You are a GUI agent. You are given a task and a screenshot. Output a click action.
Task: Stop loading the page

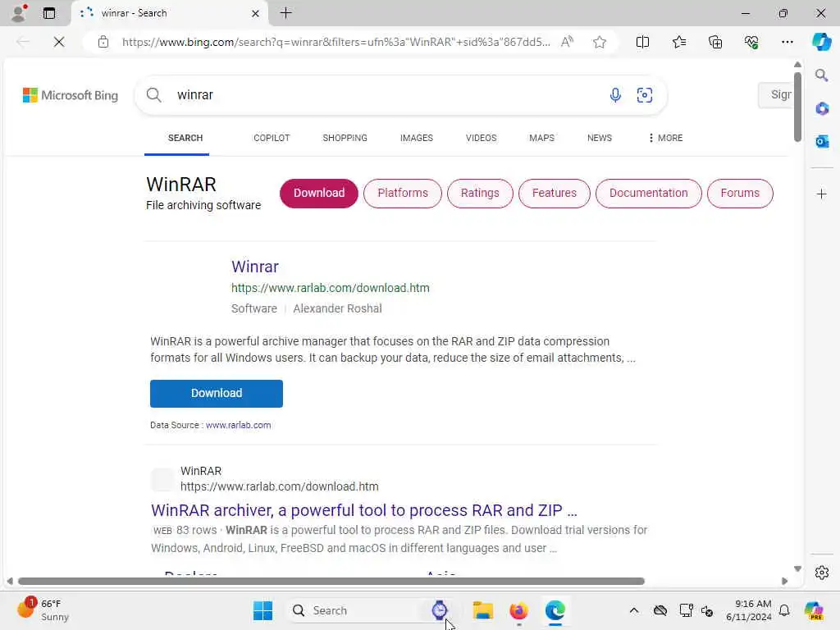click(x=59, y=42)
